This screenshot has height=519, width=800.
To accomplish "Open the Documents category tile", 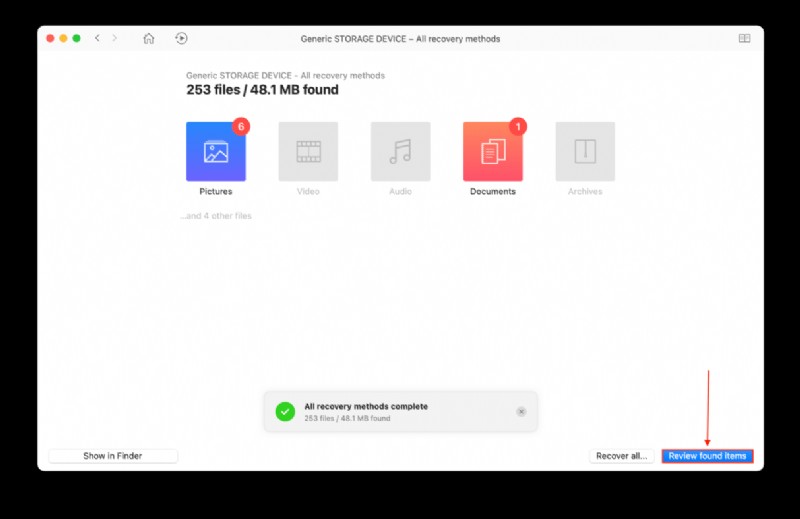I will pyautogui.click(x=493, y=152).
